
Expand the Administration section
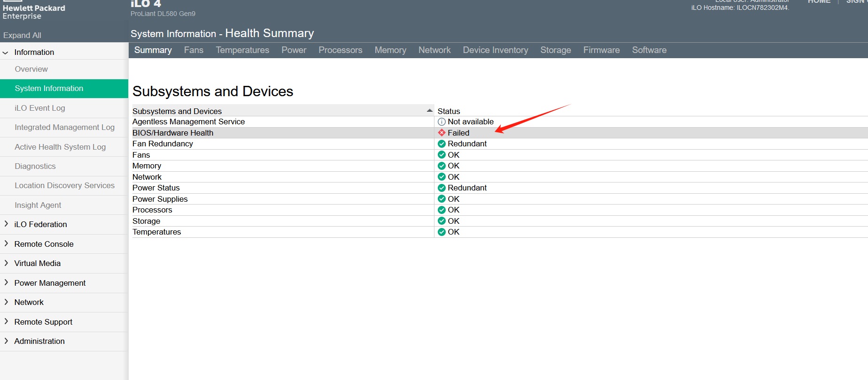tap(6, 341)
